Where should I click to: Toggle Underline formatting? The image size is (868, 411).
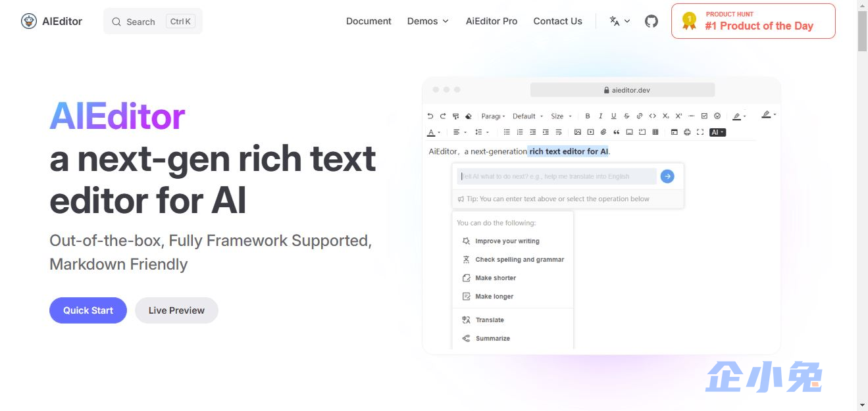point(613,116)
